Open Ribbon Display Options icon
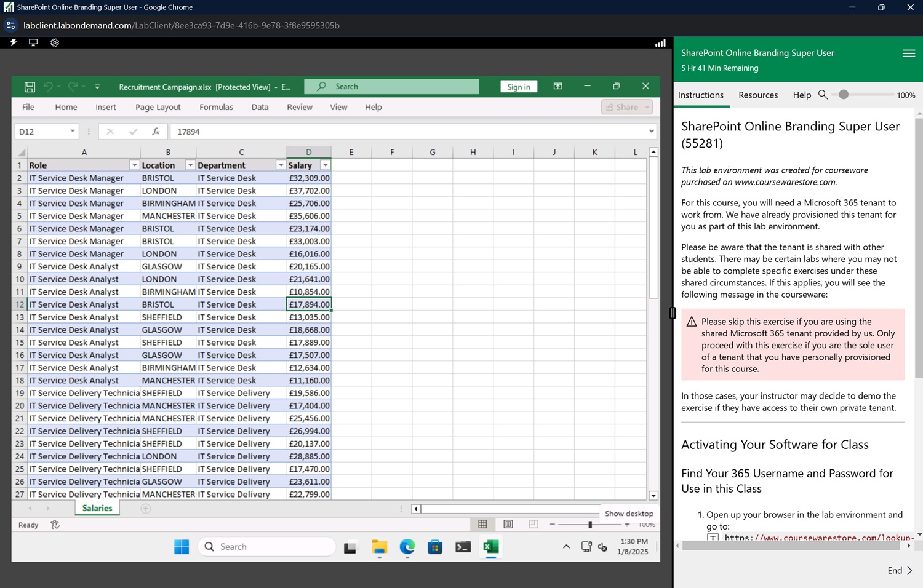The image size is (923, 588). coord(558,86)
